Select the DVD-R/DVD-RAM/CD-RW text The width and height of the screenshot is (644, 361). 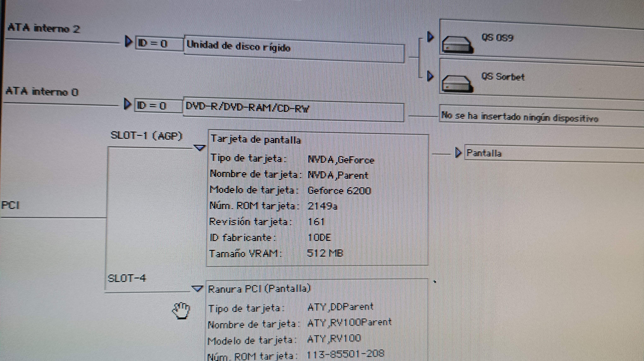click(x=247, y=107)
